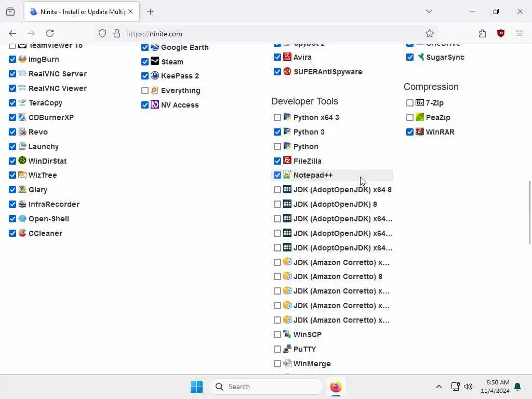
Task: Click the FileZilla label text
Action: pyautogui.click(x=308, y=161)
